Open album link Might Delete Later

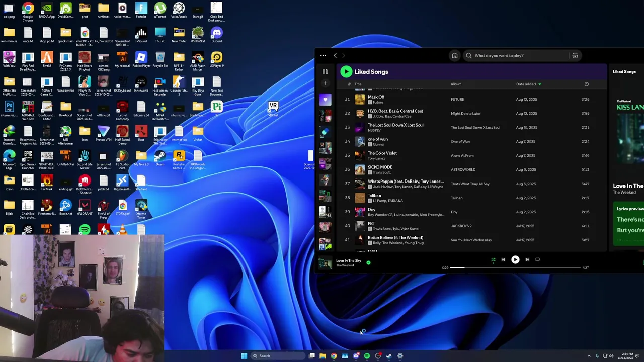pos(465,114)
